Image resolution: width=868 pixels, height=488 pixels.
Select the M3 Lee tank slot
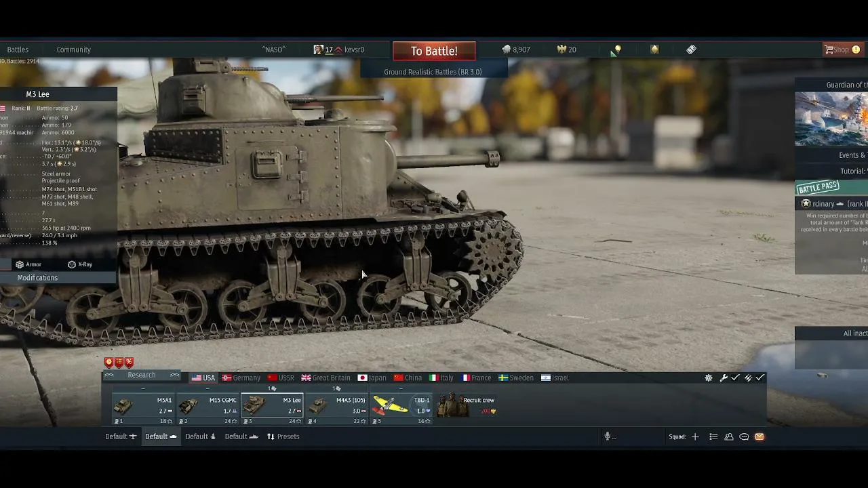coord(273,409)
